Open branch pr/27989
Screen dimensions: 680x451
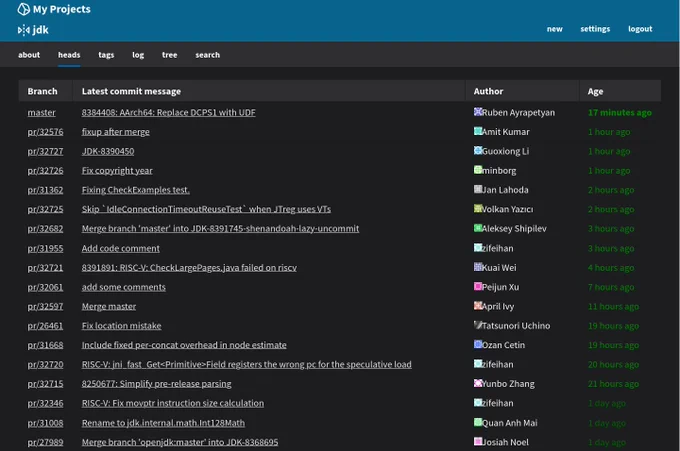coord(46,442)
